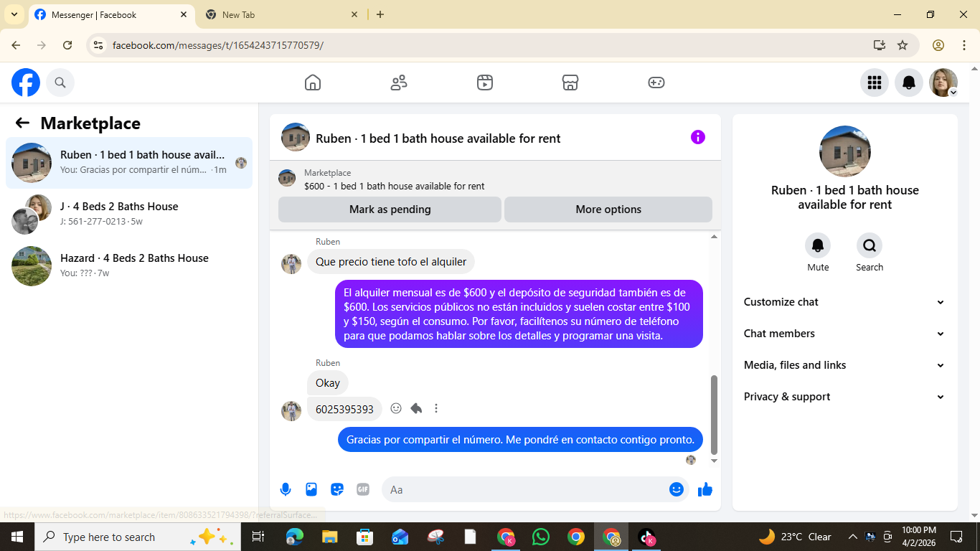The width and height of the screenshot is (980, 551).
Task: View site information icon in address bar
Action: click(99, 45)
